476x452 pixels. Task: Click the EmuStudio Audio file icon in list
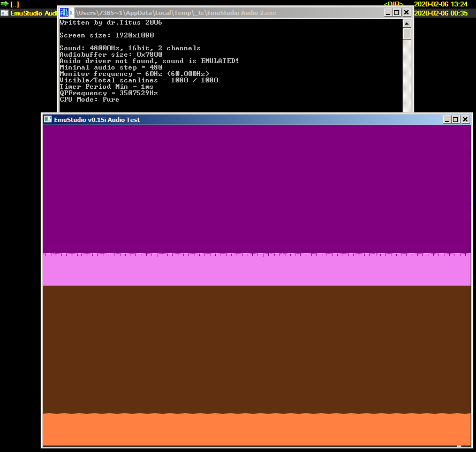point(4,13)
